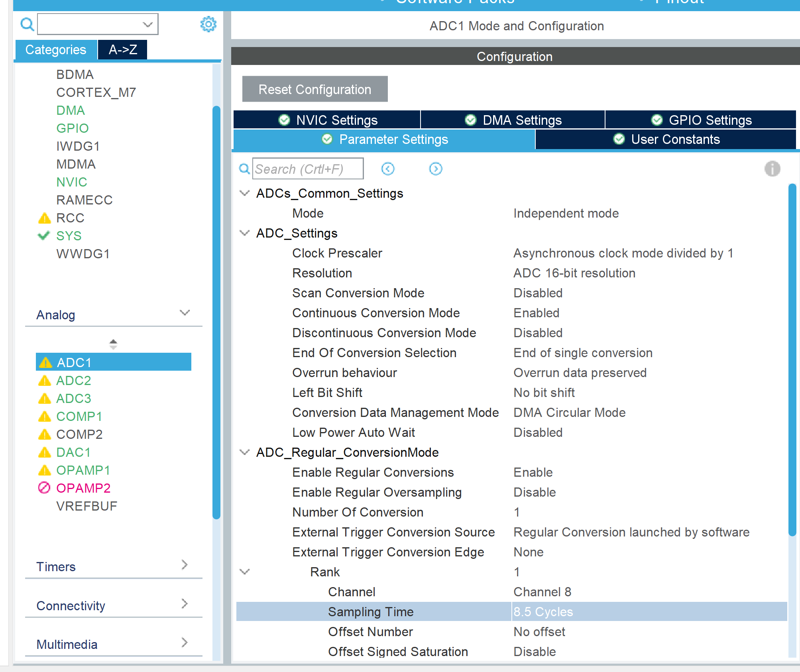
Task: Click the up-down sort arrows above ADC1
Action: click(113, 344)
